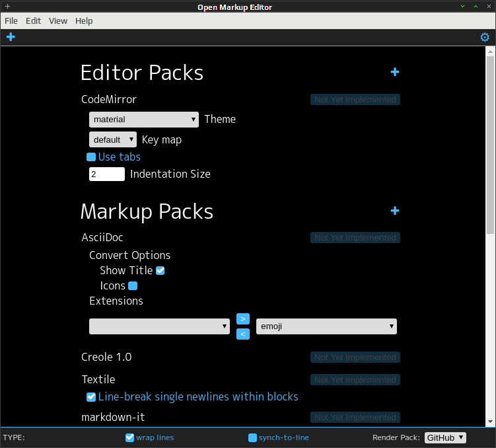Screen dimensions: 496x448
Task: Click the wrap lines label
Action: (155, 437)
